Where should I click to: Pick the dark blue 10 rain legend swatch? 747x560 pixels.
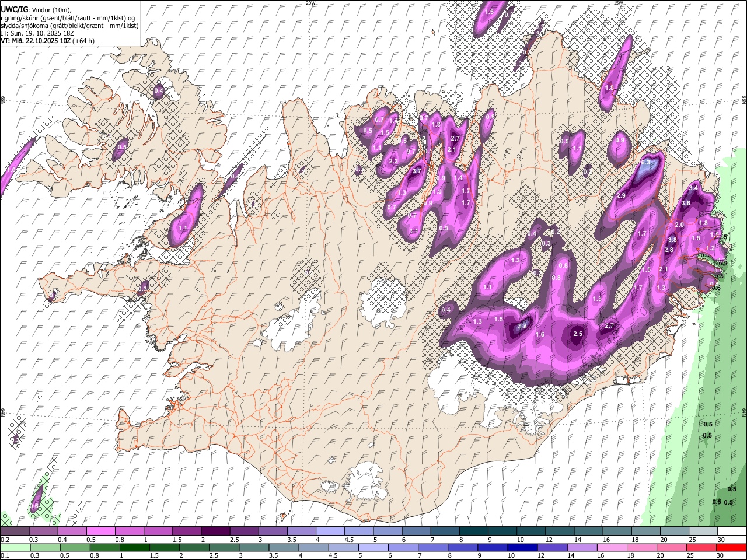[522, 547]
